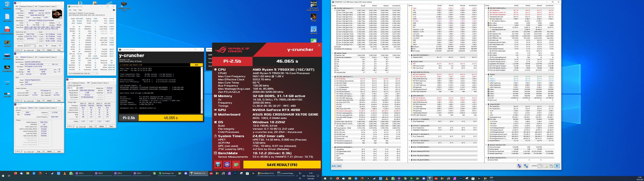The image size is (644, 181).
Task: Click Validate in the top CPU-Z window
Action: point(49,50)
